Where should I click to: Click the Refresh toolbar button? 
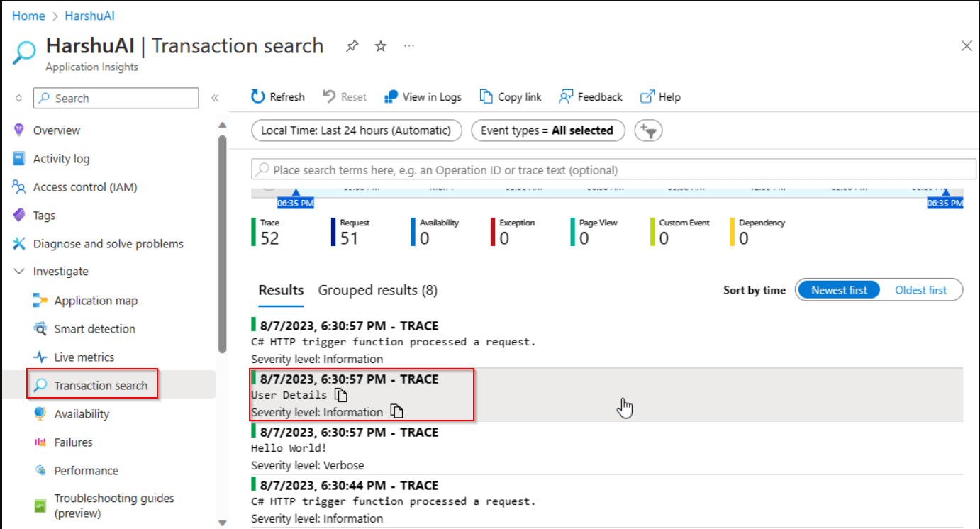coord(278,97)
